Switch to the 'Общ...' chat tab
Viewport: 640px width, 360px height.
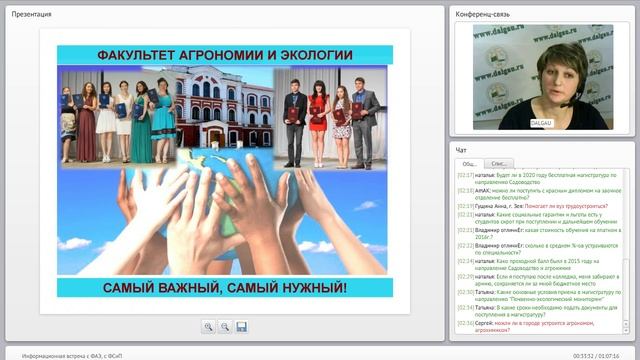click(x=469, y=164)
